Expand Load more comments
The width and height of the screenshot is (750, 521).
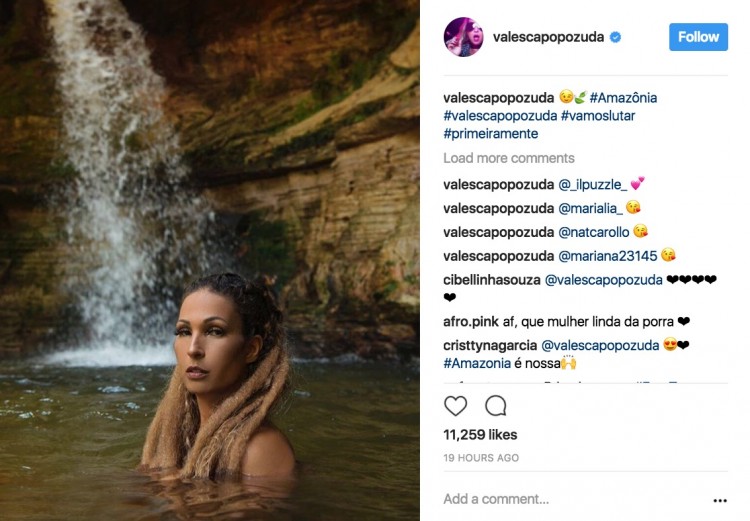(508, 158)
